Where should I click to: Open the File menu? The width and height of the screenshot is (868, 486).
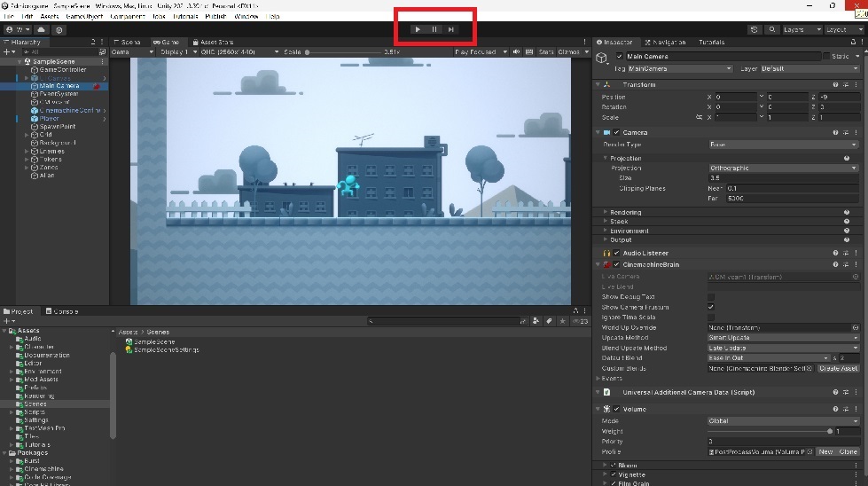[x=9, y=16]
